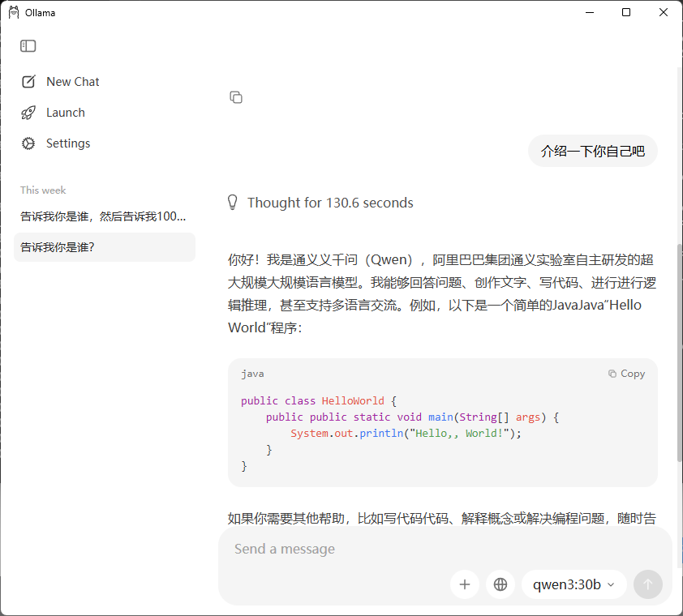This screenshot has height=616, width=683.
Task: Click the Settings gear icon
Action: (28, 143)
